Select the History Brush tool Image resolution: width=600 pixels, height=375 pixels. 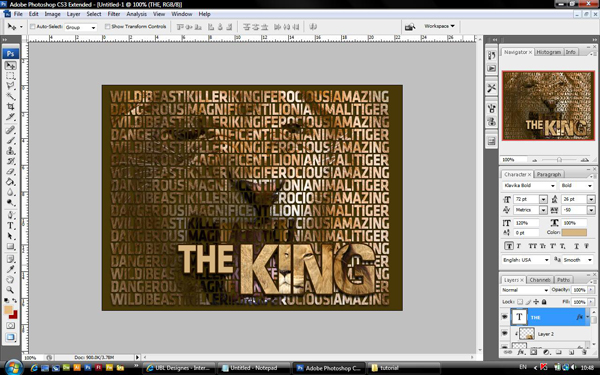10,161
